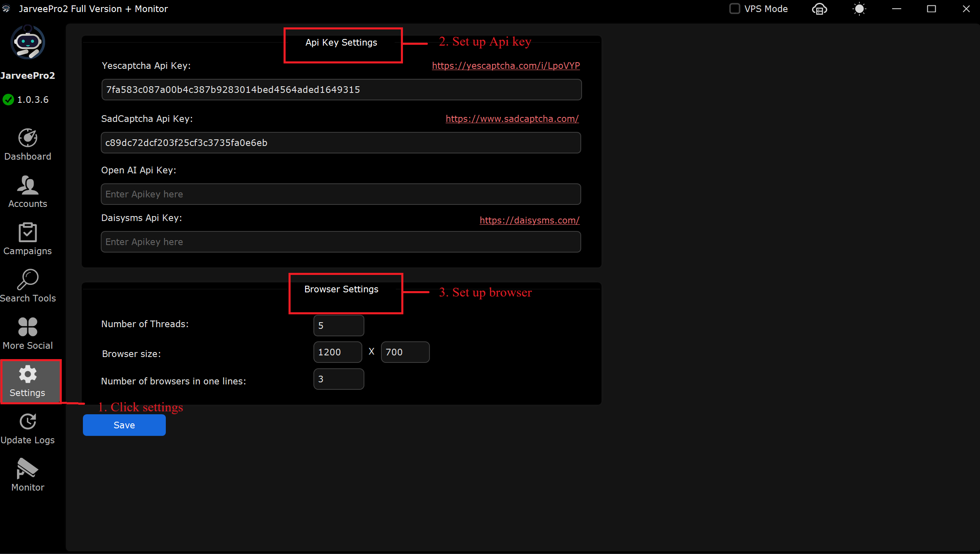This screenshot has height=554, width=980.
Task: Enable the VPS Mode checkbox
Action: coord(735,9)
